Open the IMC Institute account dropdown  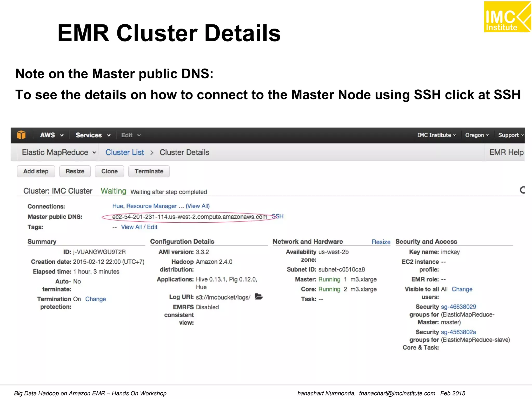[437, 135]
